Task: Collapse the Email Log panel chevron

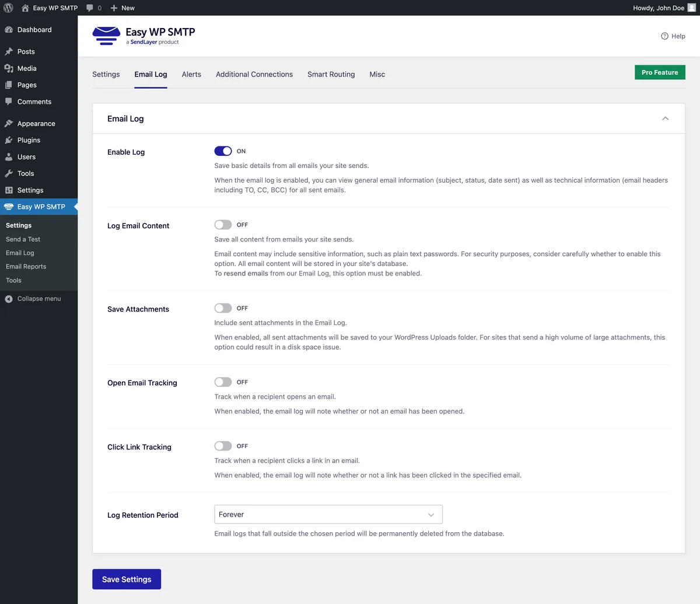Action: point(665,118)
